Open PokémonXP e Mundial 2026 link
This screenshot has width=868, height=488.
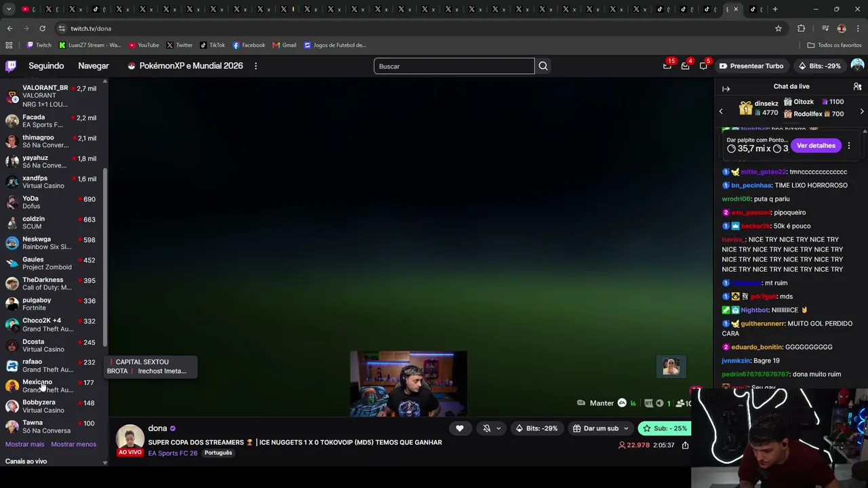185,66
